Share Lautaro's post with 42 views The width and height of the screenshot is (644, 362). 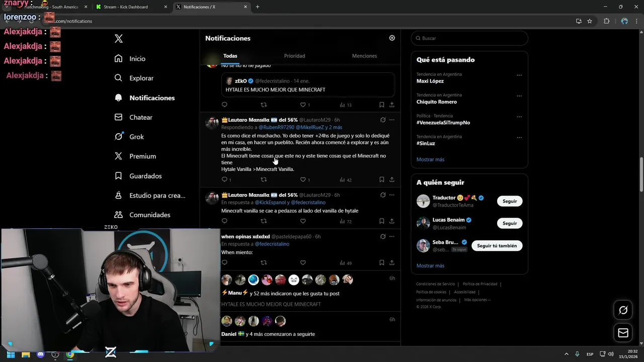(x=391, y=179)
